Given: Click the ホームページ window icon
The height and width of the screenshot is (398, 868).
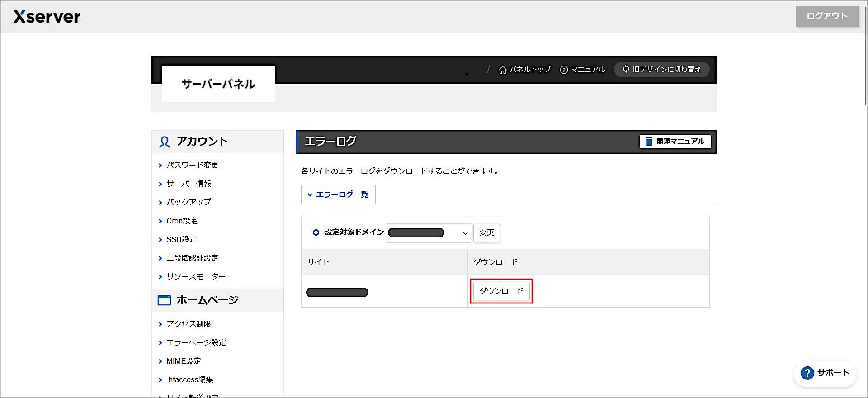Looking at the screenshot, I should tap(164, 300).
